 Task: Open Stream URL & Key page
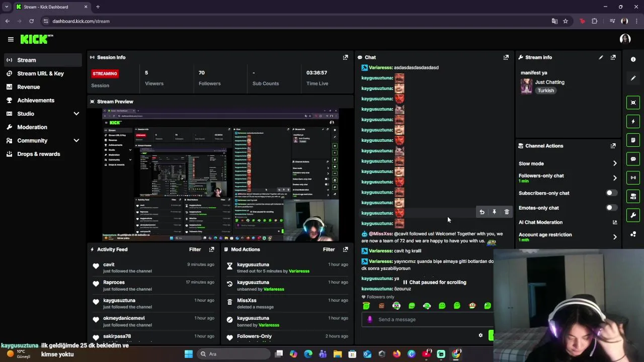tap(43, 73)
